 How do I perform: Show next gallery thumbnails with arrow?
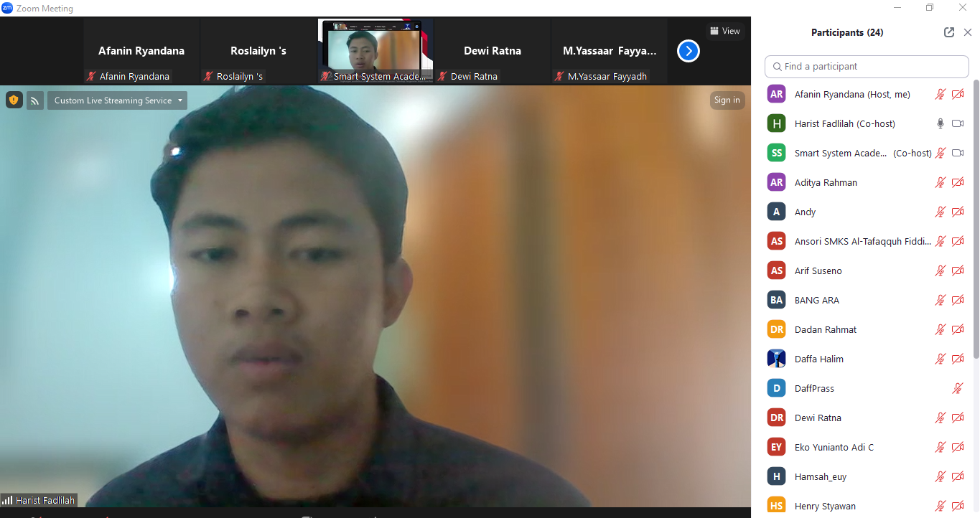coord(688,51)
